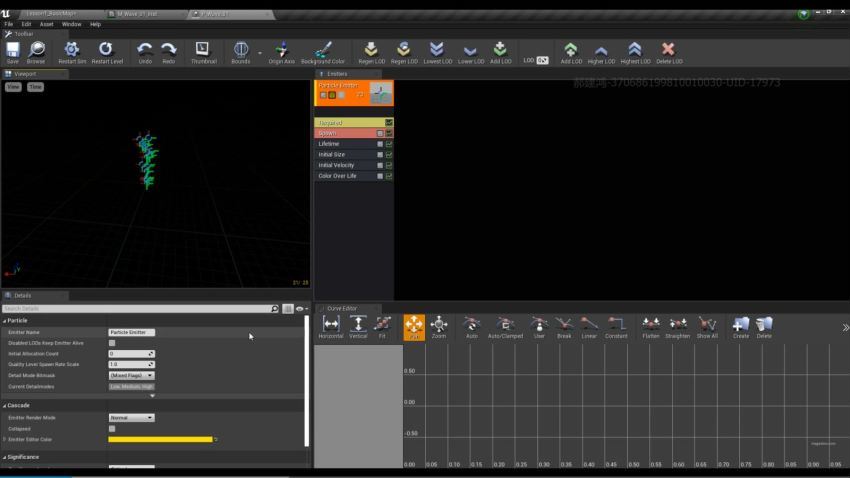This screenshot has height=478, width=850.
Task: Open the Asset menu
Action: [47, 24]
